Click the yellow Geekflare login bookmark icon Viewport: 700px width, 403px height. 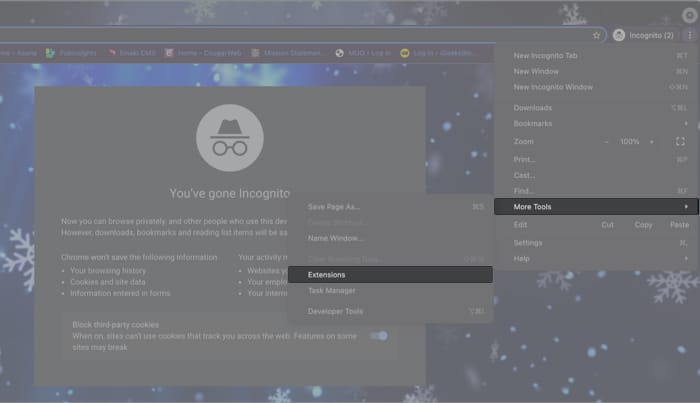point(404,53)
